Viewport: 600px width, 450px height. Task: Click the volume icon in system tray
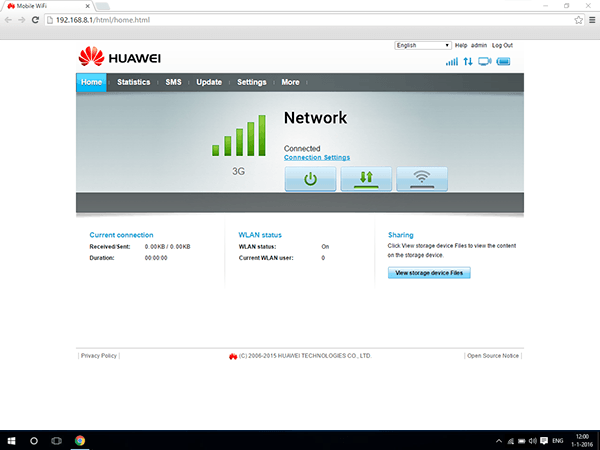tap(532, 441)
